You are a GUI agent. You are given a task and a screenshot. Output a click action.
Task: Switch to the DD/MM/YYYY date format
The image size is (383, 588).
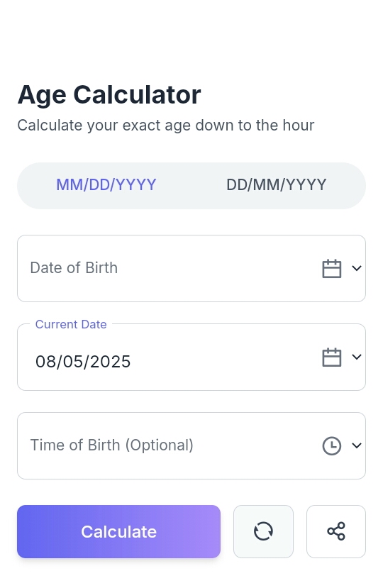point(277,185)
